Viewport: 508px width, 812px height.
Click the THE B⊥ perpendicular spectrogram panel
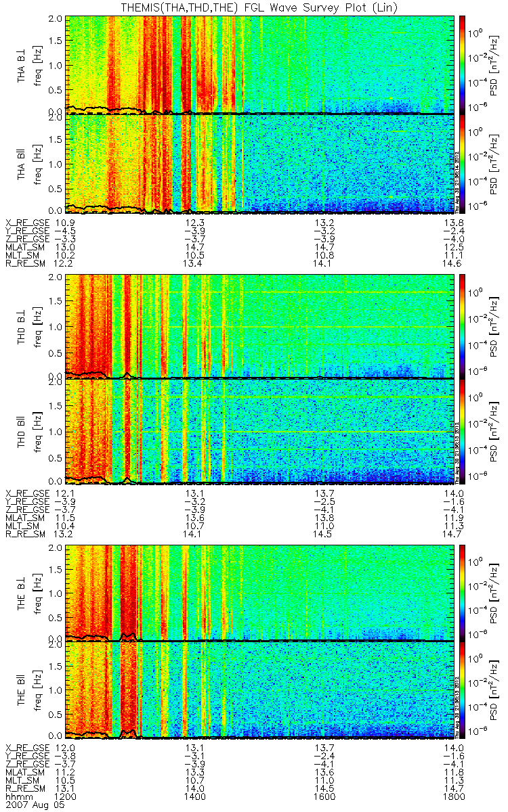click(x=259, y=593)
